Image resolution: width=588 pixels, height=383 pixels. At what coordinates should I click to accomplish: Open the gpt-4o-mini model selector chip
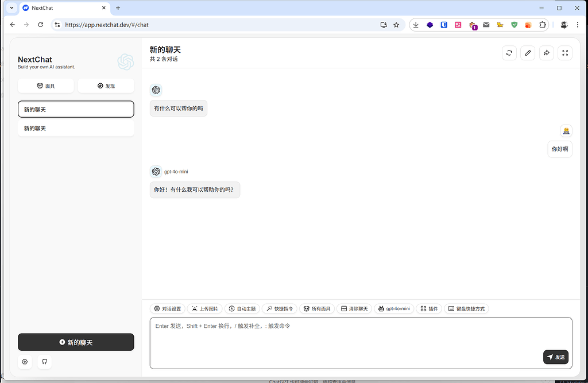point(394,309)
